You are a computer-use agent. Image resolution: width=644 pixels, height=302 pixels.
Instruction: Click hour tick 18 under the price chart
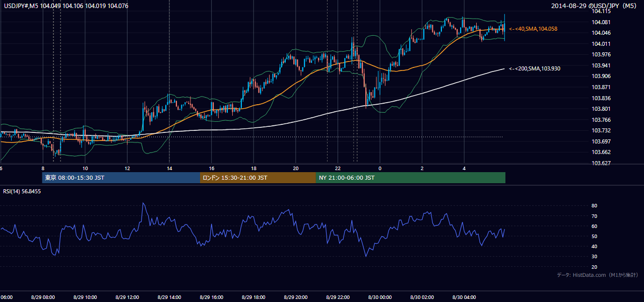[x=253, y=168]
